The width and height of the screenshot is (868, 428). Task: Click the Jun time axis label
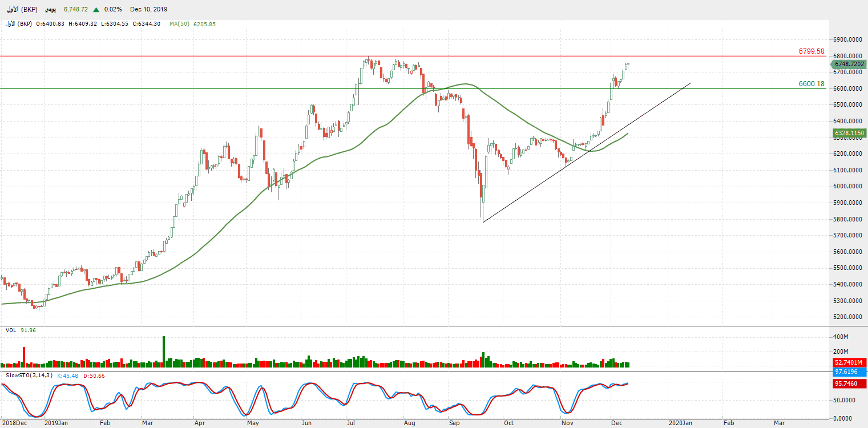point(306,423)
